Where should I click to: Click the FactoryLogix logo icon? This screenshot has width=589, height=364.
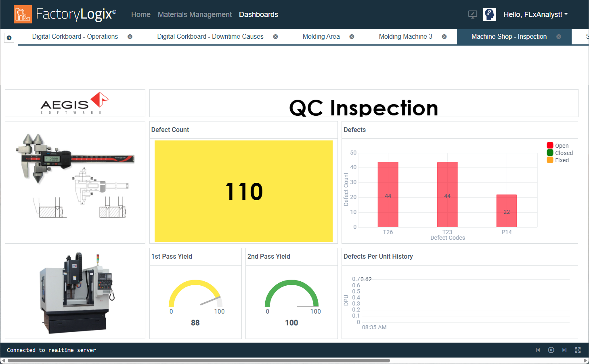[23, 14]
